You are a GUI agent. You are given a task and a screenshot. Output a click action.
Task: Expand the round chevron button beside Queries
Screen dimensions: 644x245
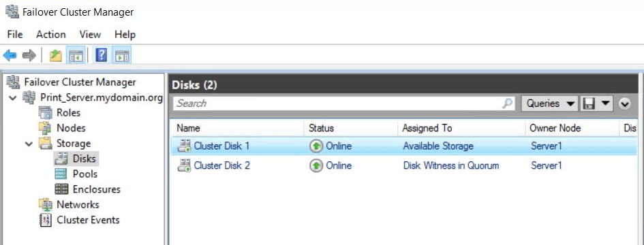[x=625, y=104]
